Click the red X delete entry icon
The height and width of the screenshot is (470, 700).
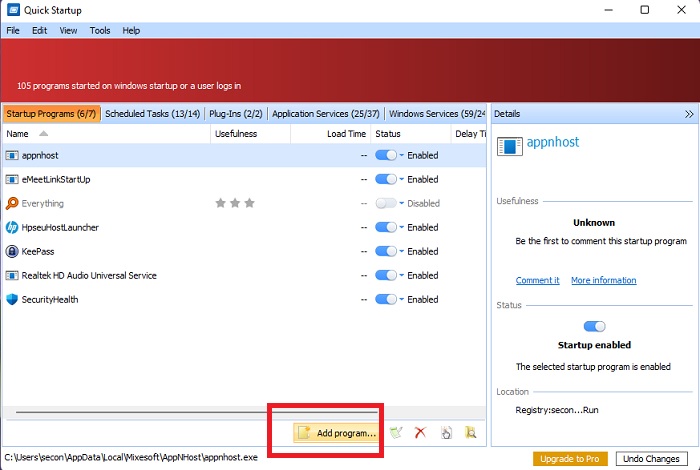tap(420, 432)
